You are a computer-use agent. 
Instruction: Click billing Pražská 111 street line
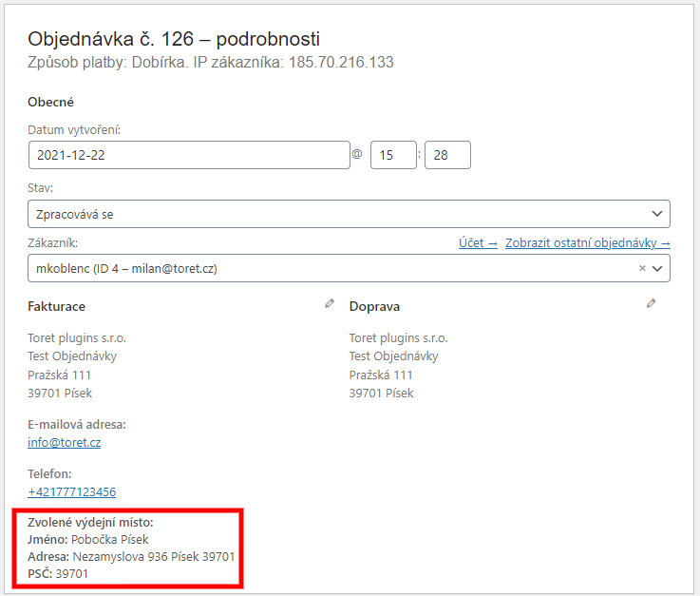click(60, 375)
